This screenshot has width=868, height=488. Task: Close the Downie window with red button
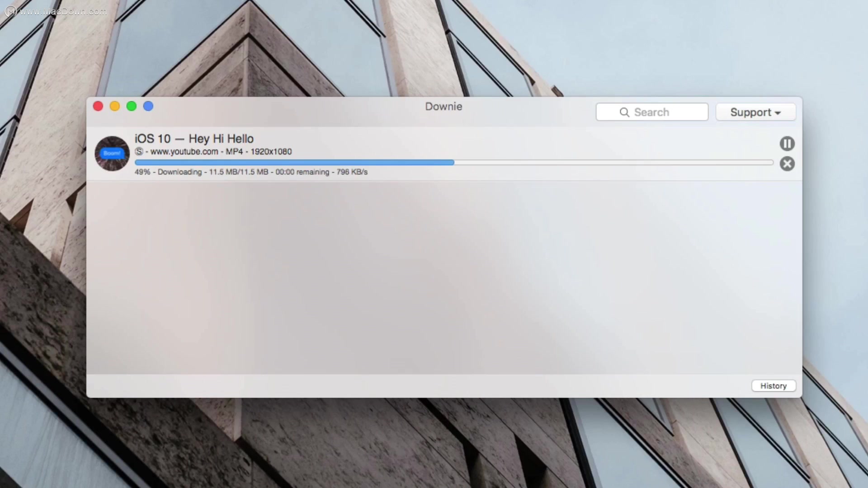(98, 106)
